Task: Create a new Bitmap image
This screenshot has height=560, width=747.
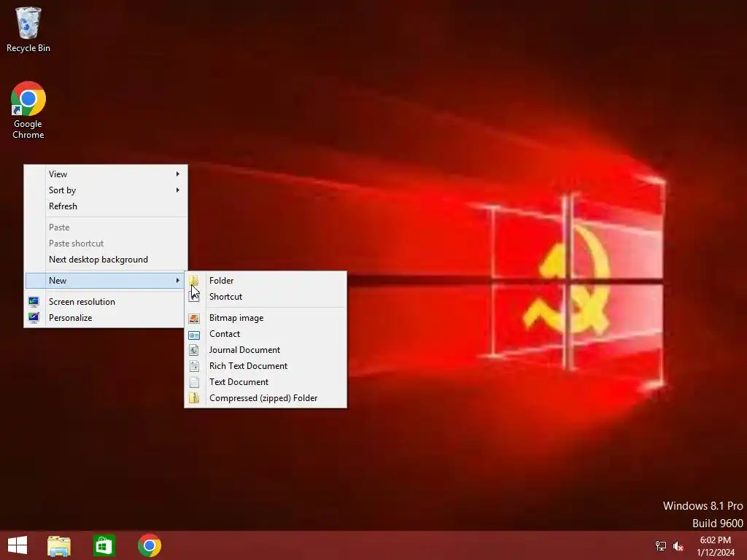Action: coord(266,318)
